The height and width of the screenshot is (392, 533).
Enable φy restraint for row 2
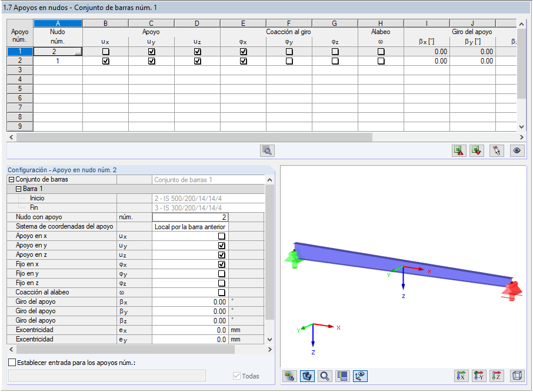(289, 61)
